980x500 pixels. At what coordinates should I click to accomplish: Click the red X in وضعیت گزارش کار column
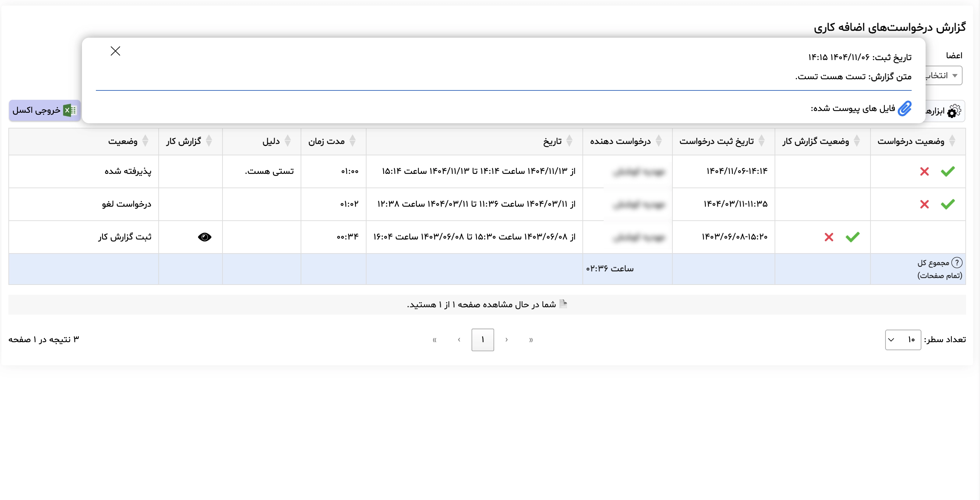(x=829, y=237)
